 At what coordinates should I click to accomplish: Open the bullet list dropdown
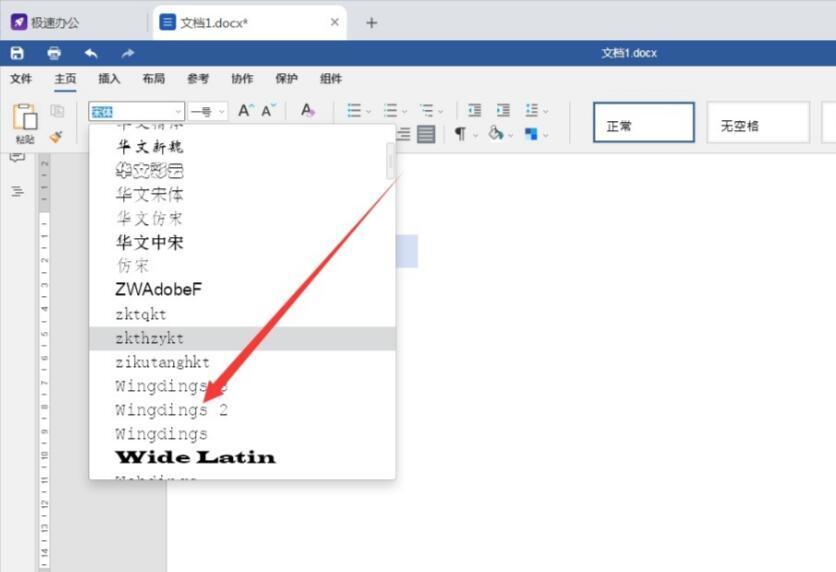(368, 111)
